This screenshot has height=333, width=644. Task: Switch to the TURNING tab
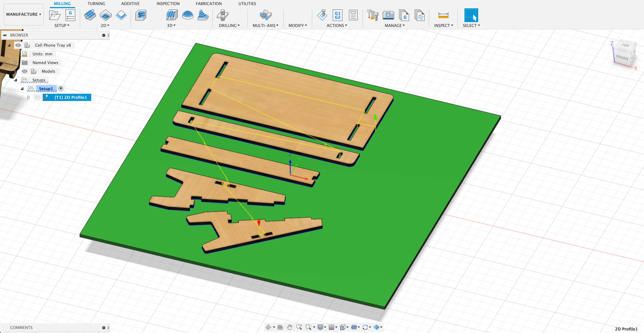(96, 3)
